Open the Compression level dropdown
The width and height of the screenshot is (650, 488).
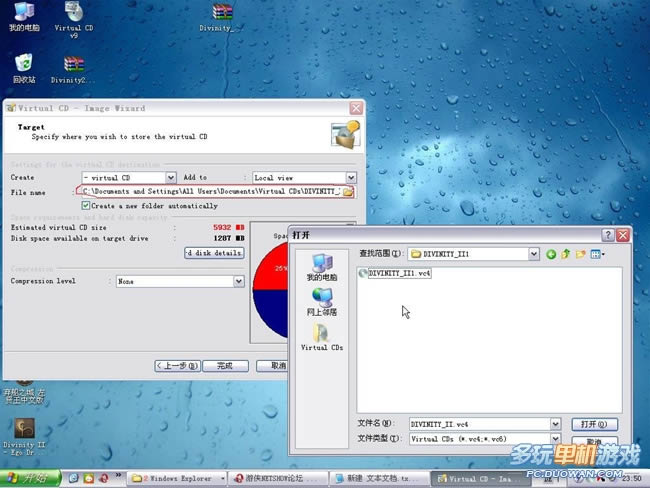pyautogui.click(x=238, y=281)
